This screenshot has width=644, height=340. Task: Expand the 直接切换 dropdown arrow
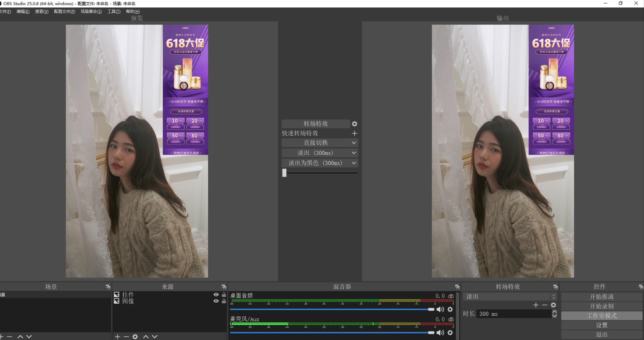354,143
